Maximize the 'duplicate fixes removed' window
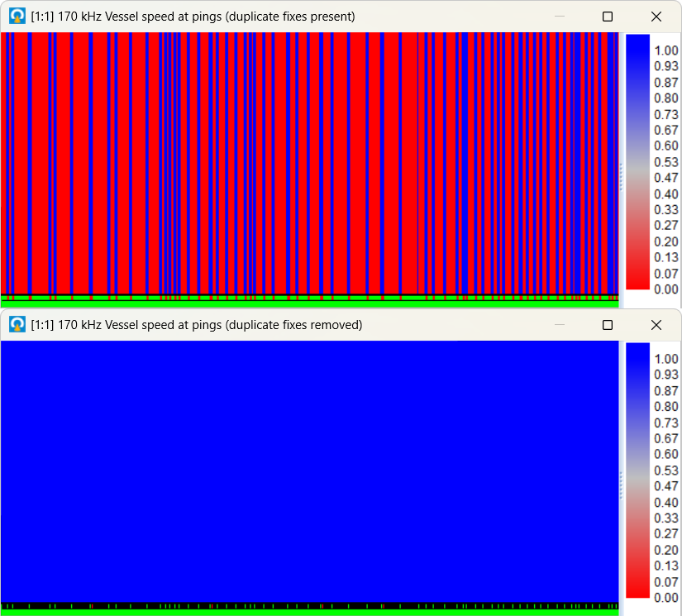The height and width of the screenshot is (616, 682). [608, 325]
